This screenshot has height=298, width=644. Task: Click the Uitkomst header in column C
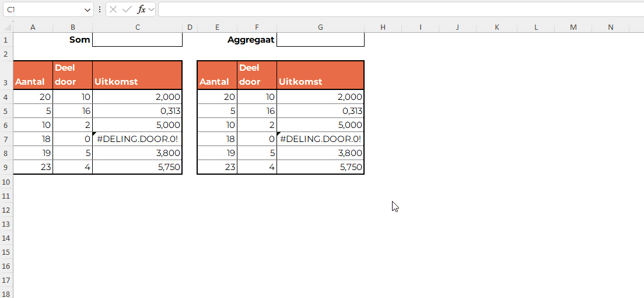(138, 75)
